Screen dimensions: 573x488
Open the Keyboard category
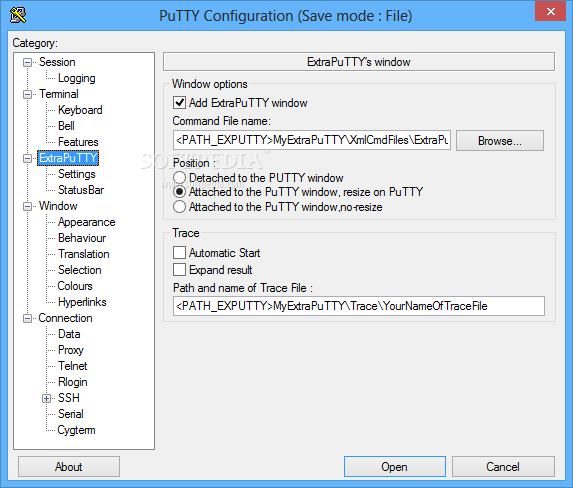[80, 110]
